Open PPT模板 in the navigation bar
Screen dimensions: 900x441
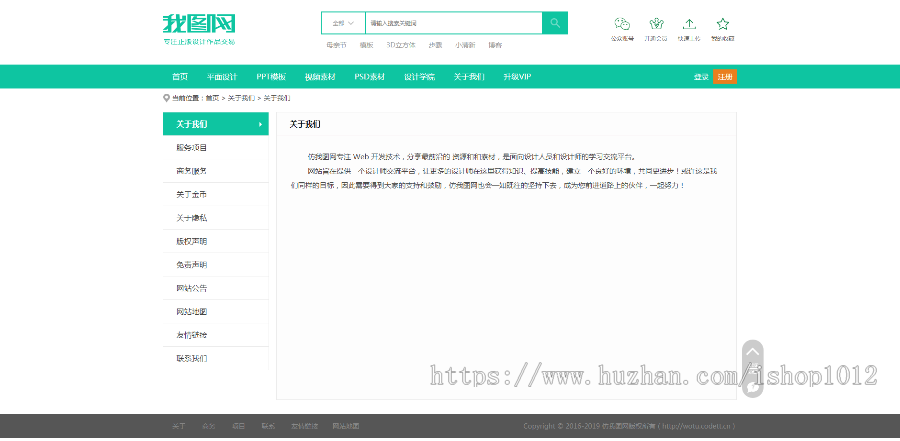(271, 77)
